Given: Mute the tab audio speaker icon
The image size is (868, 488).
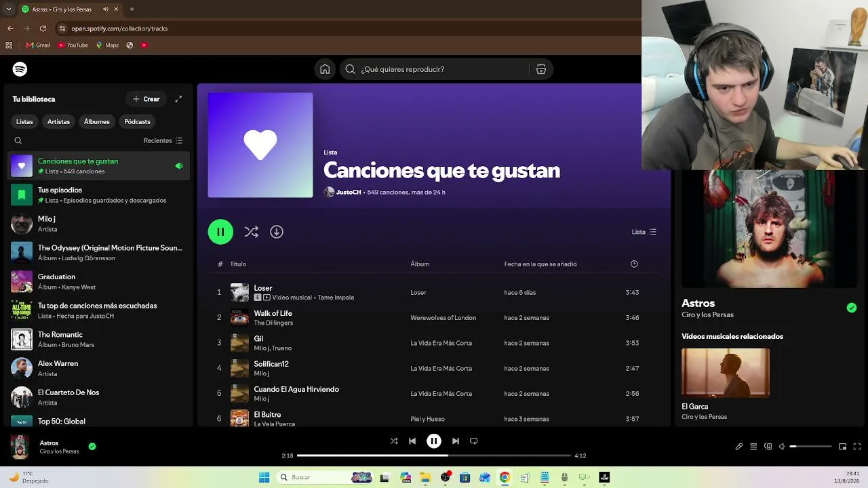Looking at the screenshot, I should click(x=106, y=9).
